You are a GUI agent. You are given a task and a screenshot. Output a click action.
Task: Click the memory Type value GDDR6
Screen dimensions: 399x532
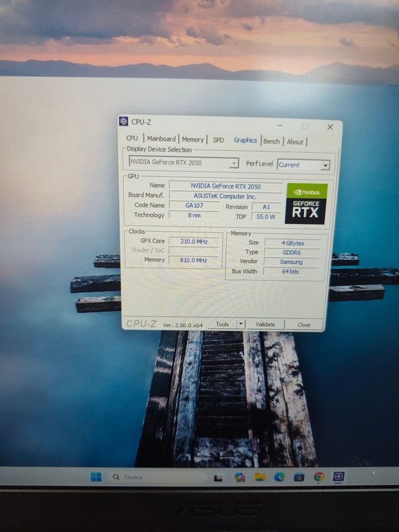tap(292, 252)
